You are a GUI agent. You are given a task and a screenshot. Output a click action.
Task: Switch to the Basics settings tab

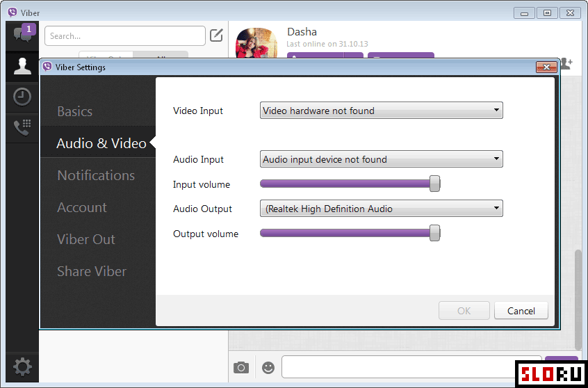point(74,111)
